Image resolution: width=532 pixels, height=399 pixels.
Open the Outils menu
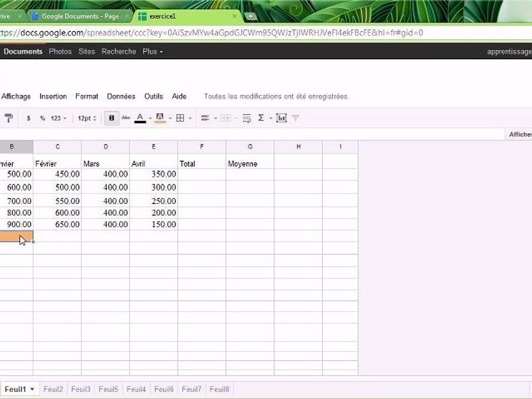[x=154, y=96]
